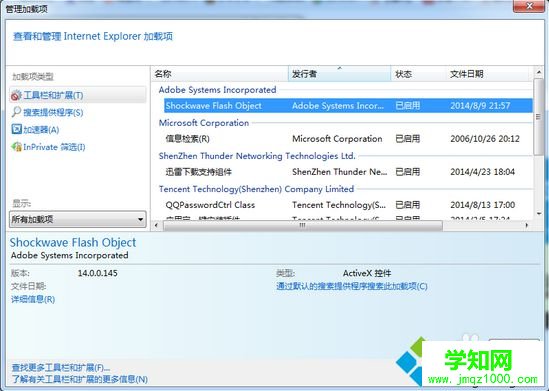Close the 管理加载项 window
Screen dimensions: 549x391
click(x=529, y=6)
